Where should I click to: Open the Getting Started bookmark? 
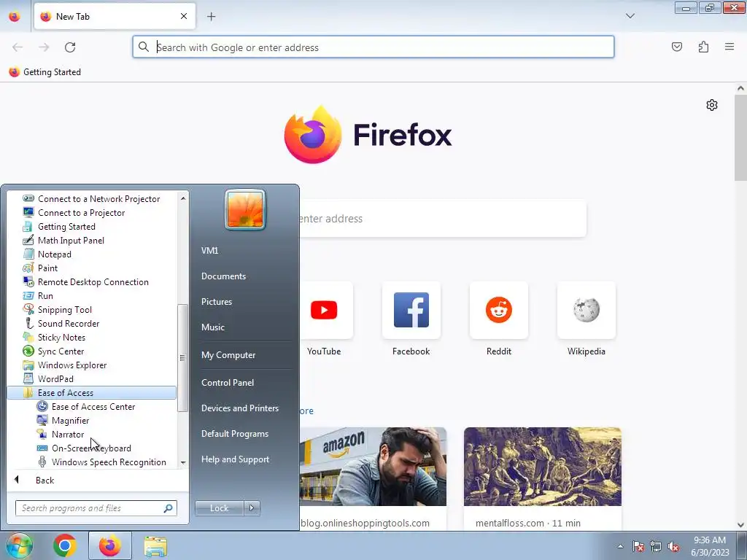pyautogui.click(x=45, y=72)
